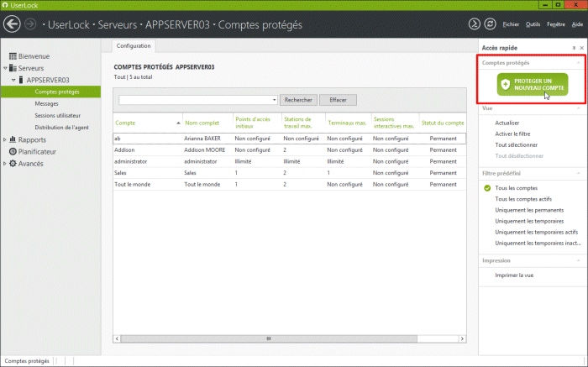Open the Fichier menu

[x=511, y=24]
